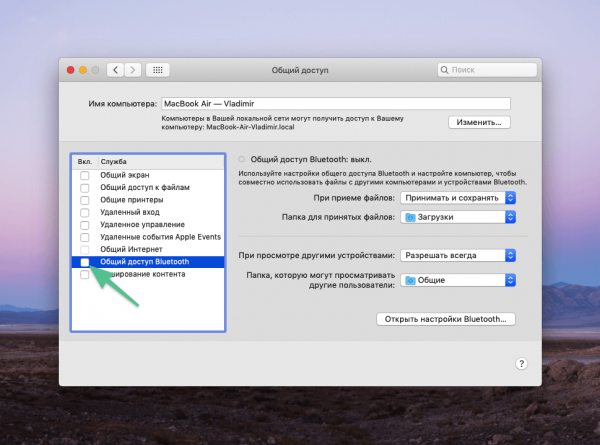Go forward with the right chevron button
600x445 pixels.
coord(133,70)
